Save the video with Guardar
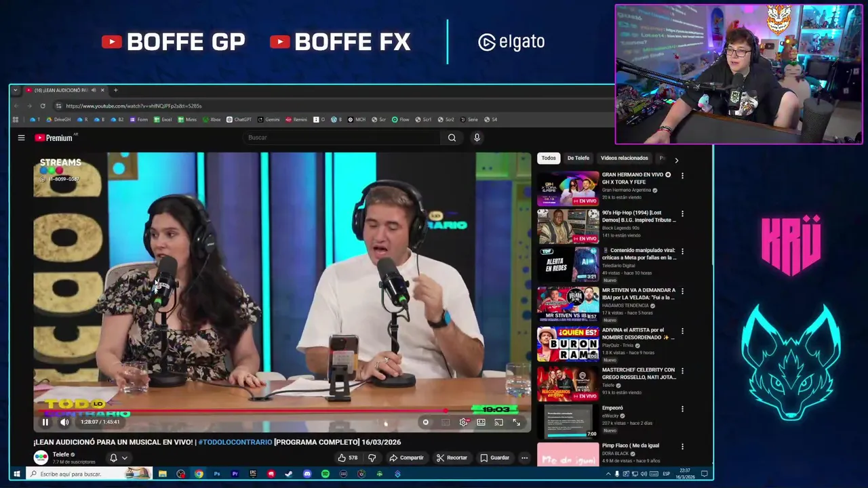This screenshot has height=488, width=868. (x=494, y=457)
